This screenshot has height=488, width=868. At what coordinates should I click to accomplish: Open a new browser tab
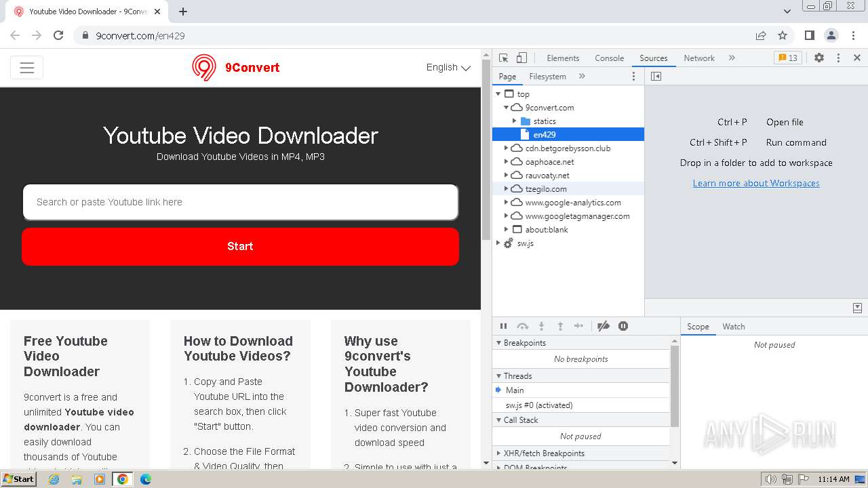tap(183, 12)
